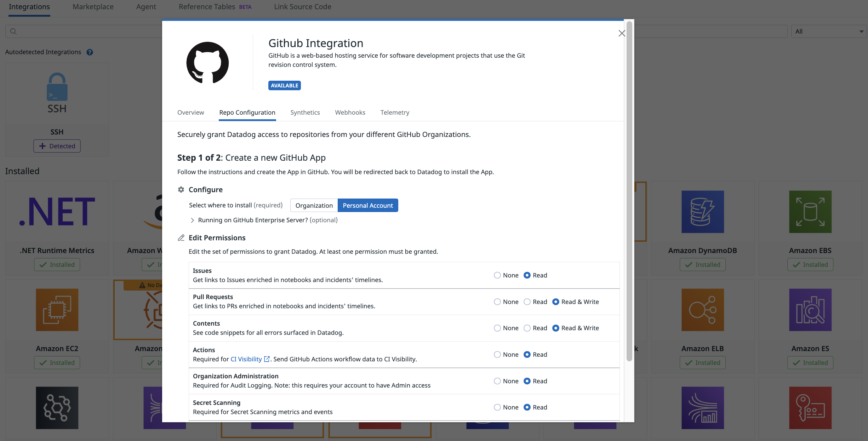The image size is (868, 441).
Task: Click the SSH padlock integration icon
Action: coord(57,87)
